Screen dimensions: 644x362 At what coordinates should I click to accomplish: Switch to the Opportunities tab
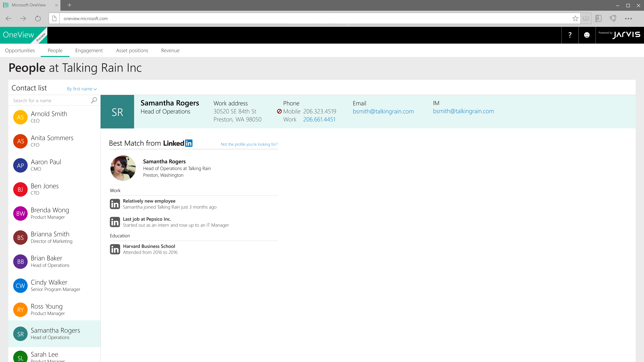pos(20,50)
